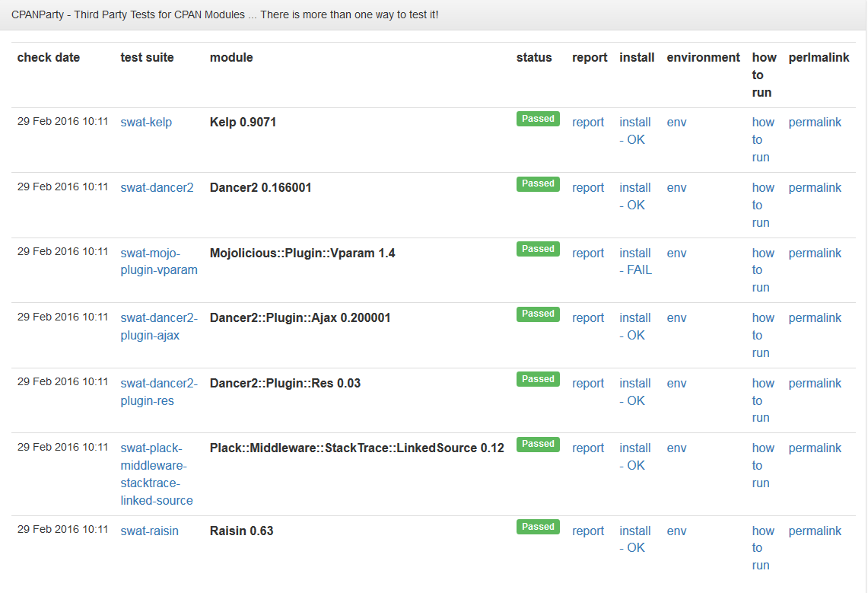The image size is (868, 593).
Task: View report for Dancer2::Plugin::Ajax 0.200001
Action: point(588,318)
